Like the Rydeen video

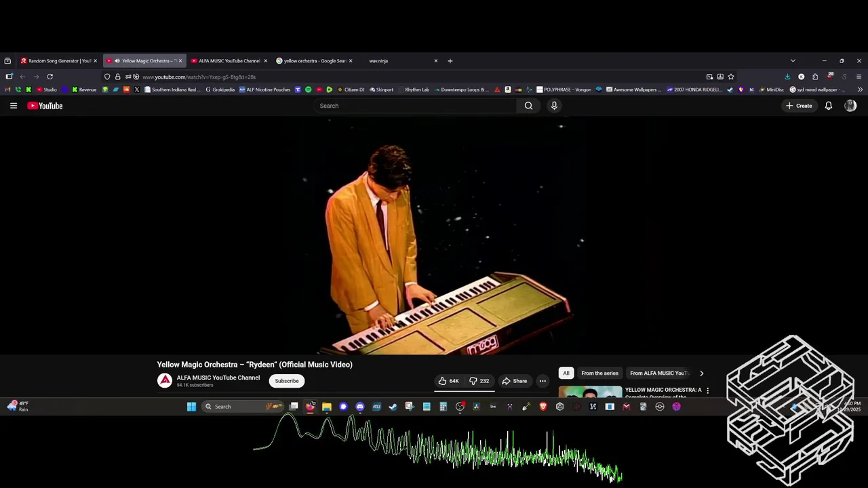pos(448,381)
